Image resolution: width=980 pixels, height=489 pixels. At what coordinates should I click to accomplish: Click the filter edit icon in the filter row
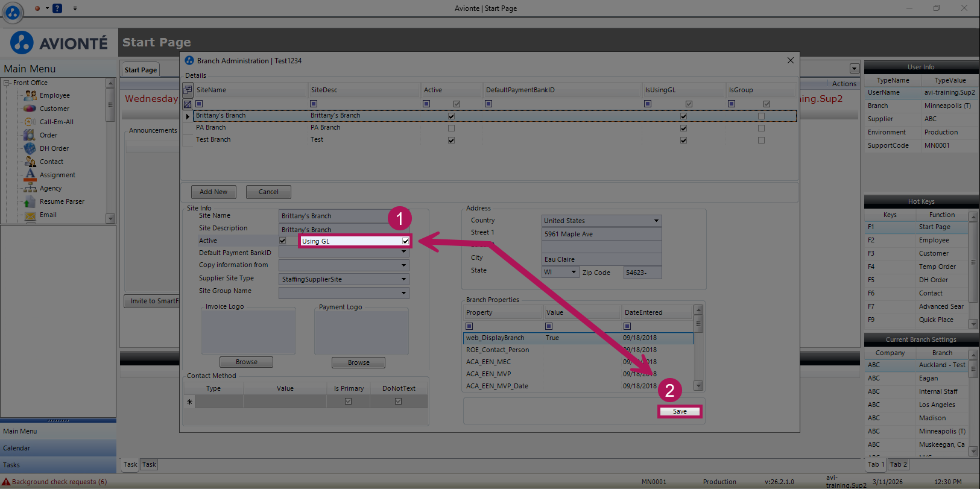[188, 104]
